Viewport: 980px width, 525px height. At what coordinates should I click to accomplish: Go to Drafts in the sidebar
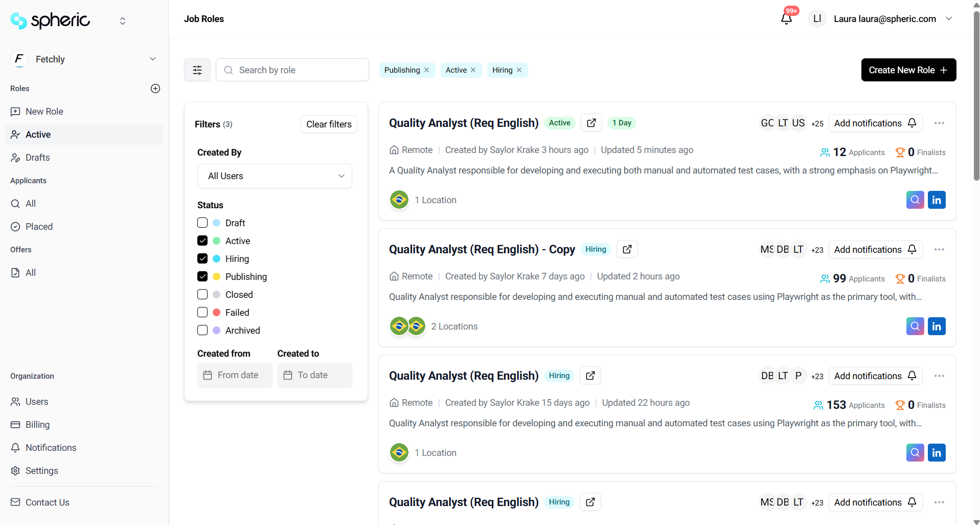[x=38, y=158]
